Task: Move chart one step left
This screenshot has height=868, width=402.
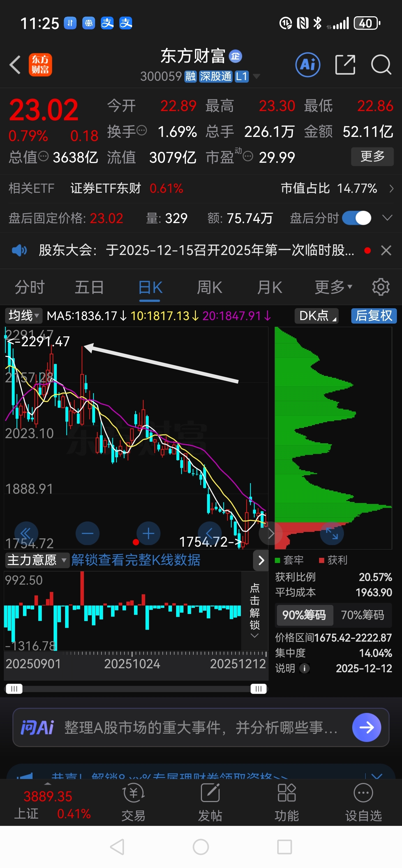Action: point(209,533)
